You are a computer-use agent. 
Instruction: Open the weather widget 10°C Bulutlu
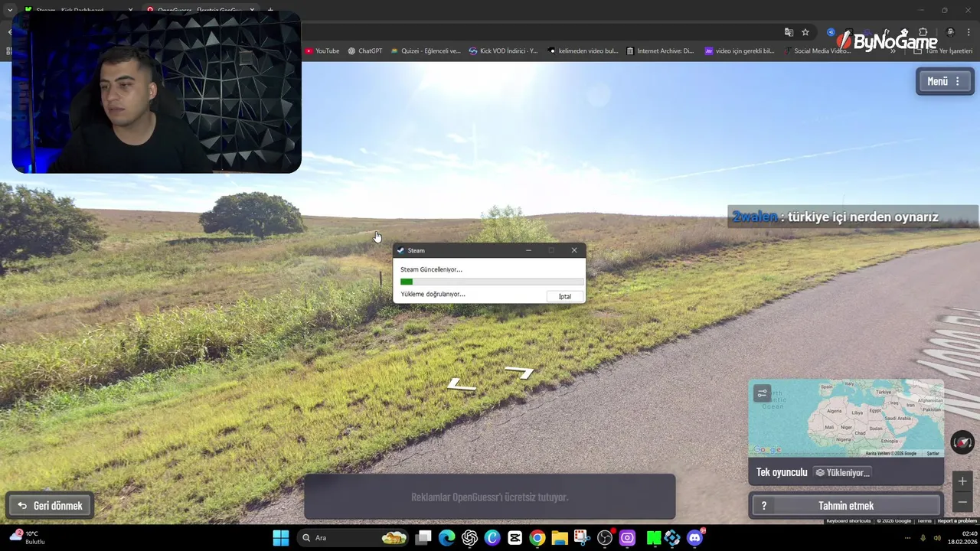point(28,537)
